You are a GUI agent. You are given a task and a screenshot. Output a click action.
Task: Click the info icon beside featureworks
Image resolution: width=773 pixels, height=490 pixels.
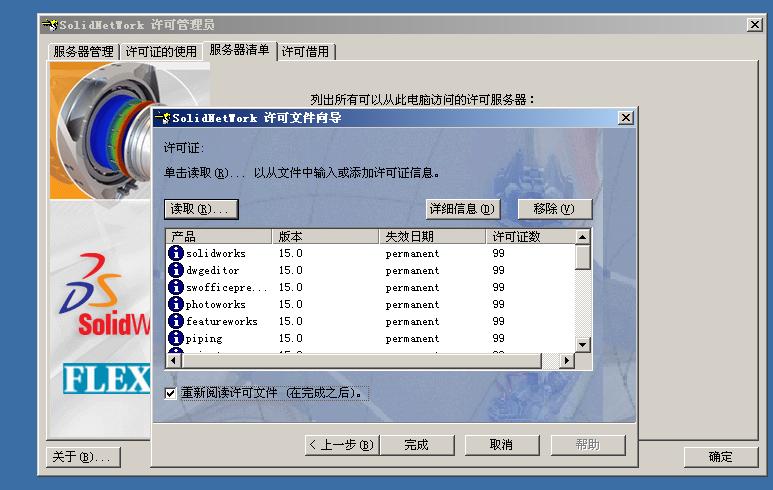tap(176, 321)
